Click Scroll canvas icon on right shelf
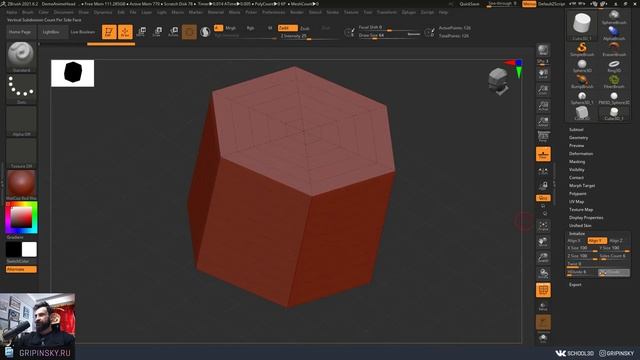Viewport: 640px width, 360px height. (543, 74)
